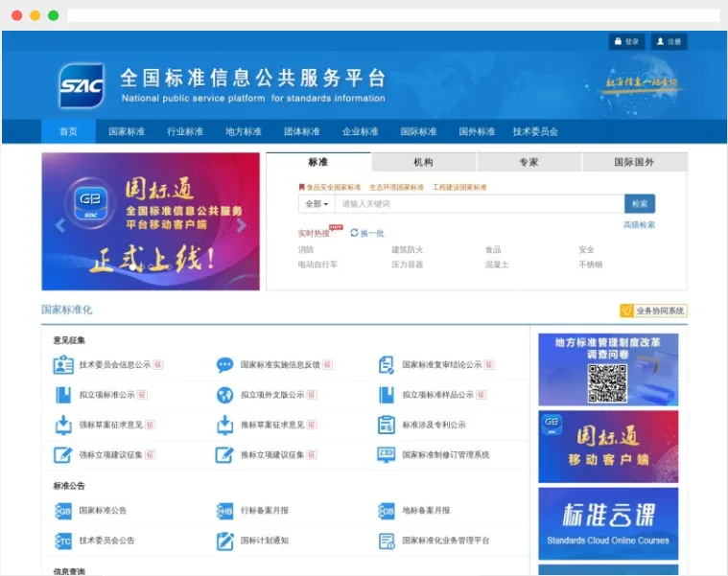This screenshot has width=728, height=576.
Task: Click the 国家标准公告 GB icon
Action: [x=63, y=511]
